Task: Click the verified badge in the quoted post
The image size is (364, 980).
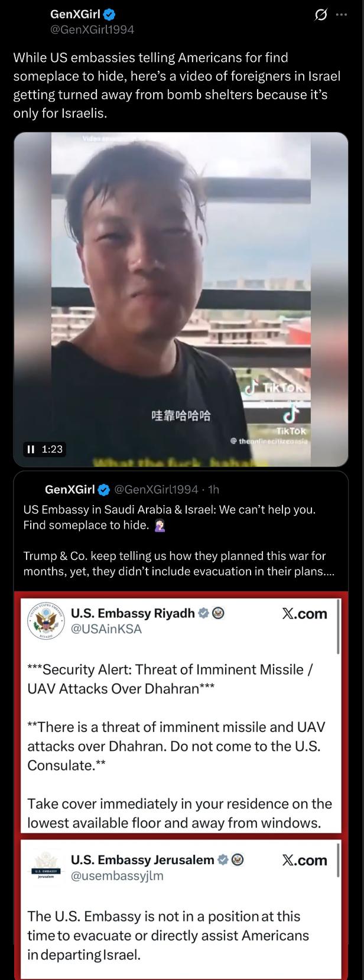Action: pos(103,489)
